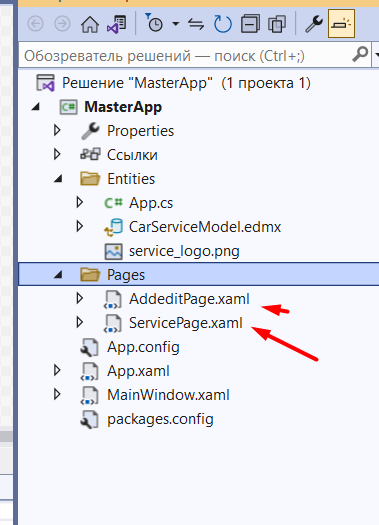Click the XAML icon beside App.xaml
The height and width of the screenshot is (525, 379).
[x=90, y=372]
